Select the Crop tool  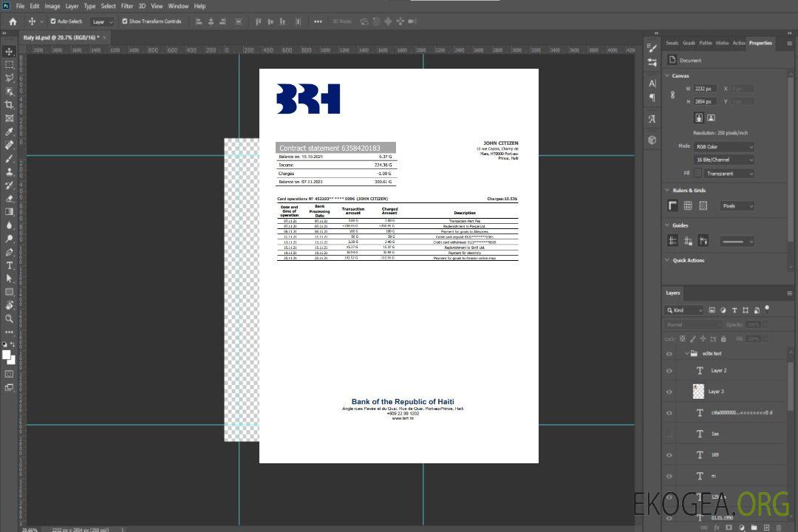coord(9,105)
